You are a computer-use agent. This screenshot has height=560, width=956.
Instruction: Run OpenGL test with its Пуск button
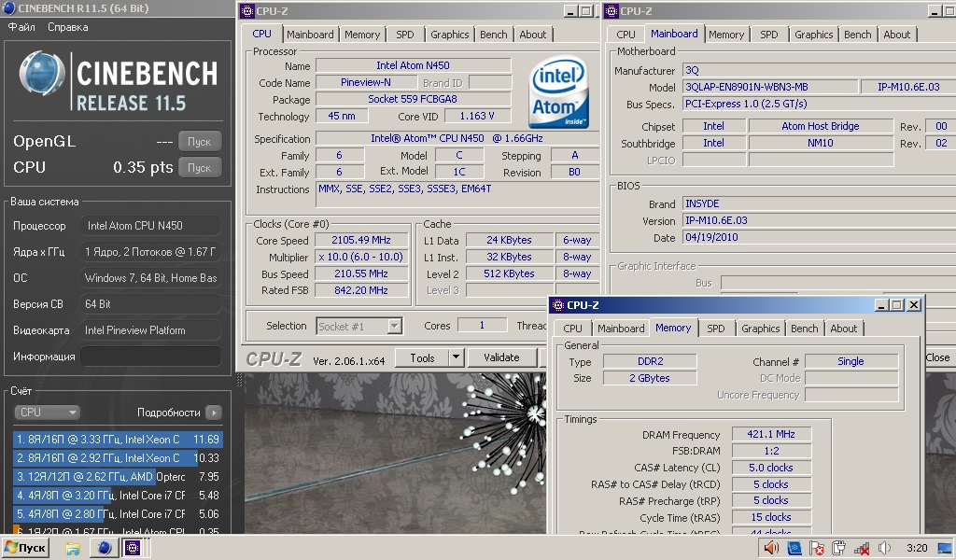pos(200,141)
